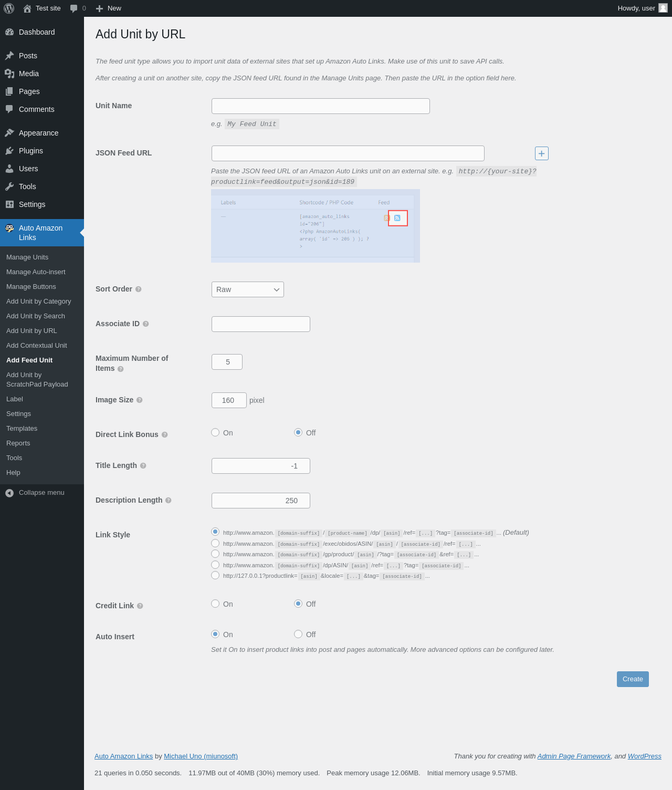Click the Pages icon in sidebar
The height and width of the screenshot is (790, 672).
[x=9, y=91]
